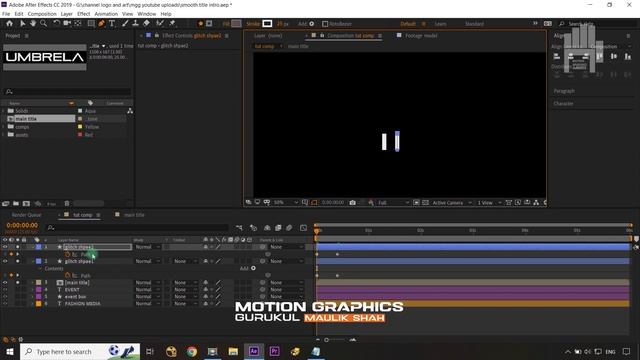The width and height of the screenshot is (640, 360).
Task: Hide the glitch shpae2 layer eye icon
Action: click(5, 247)
